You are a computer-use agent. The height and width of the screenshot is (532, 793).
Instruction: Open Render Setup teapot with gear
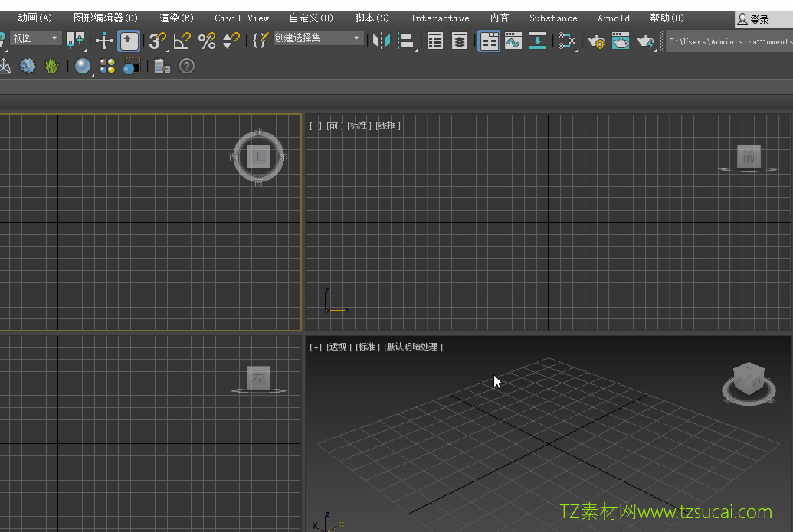(596, 41)
